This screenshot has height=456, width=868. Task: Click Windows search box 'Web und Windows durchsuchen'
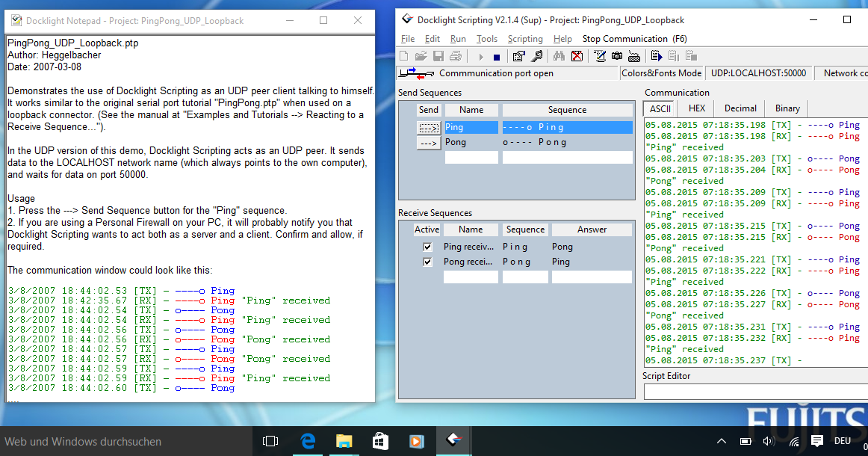click(125, 442)
